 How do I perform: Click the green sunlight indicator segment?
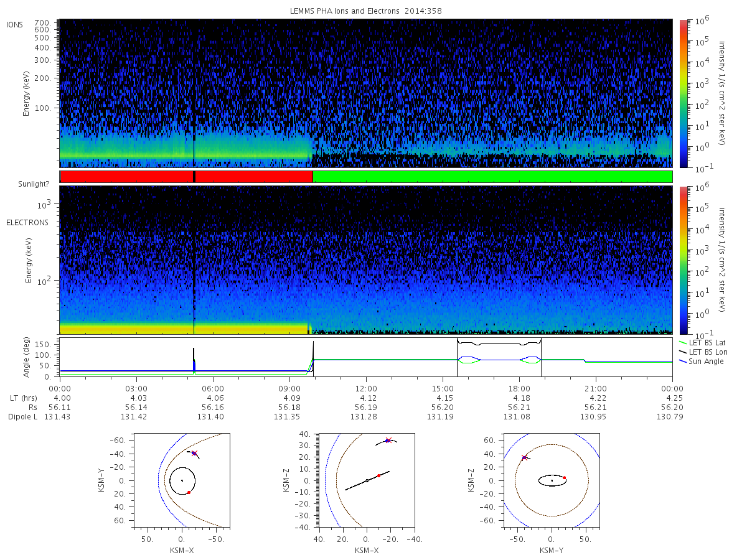pyautogui.click(x=492, y=177)
